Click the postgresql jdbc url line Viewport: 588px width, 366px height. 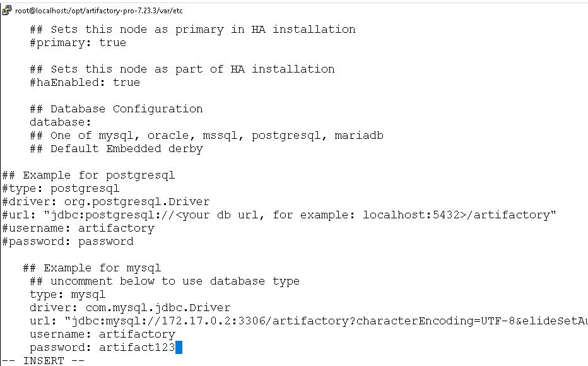tap(279, 215)
